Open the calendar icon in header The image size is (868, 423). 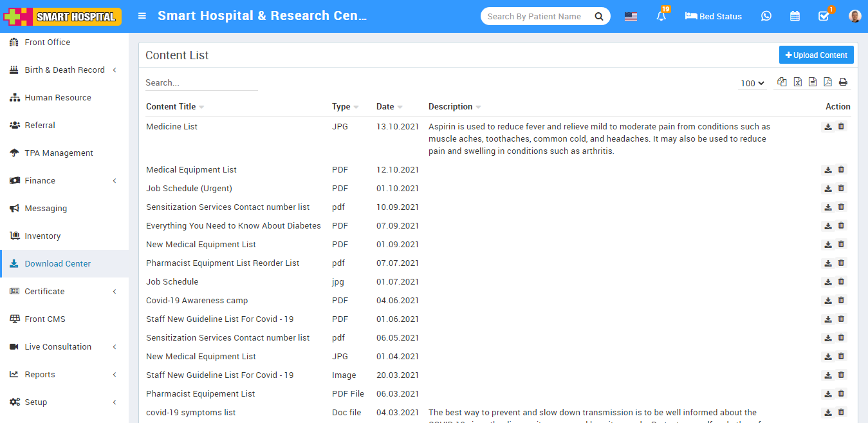[x=795, y=16]
